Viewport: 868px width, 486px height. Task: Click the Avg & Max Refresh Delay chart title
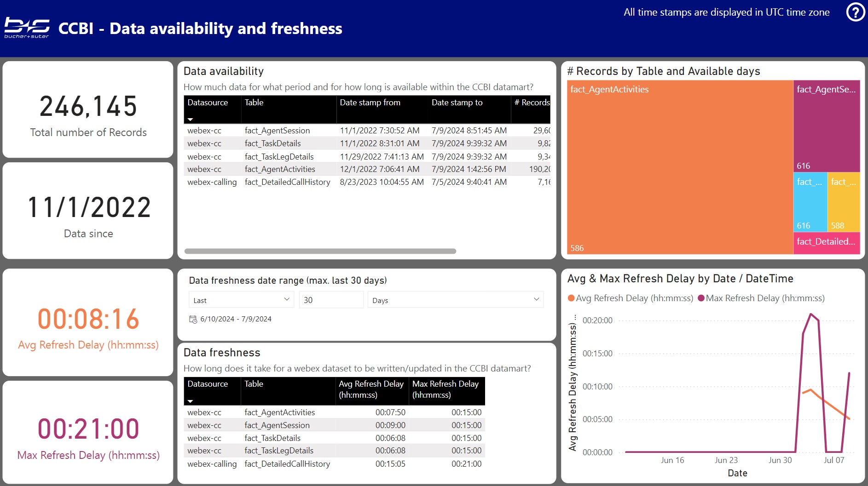click(x=680, y=279)
